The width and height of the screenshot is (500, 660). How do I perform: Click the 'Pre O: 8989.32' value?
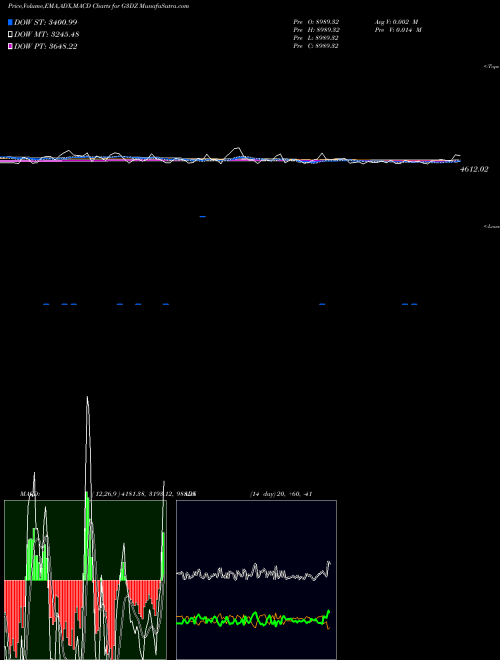[316, 22]
